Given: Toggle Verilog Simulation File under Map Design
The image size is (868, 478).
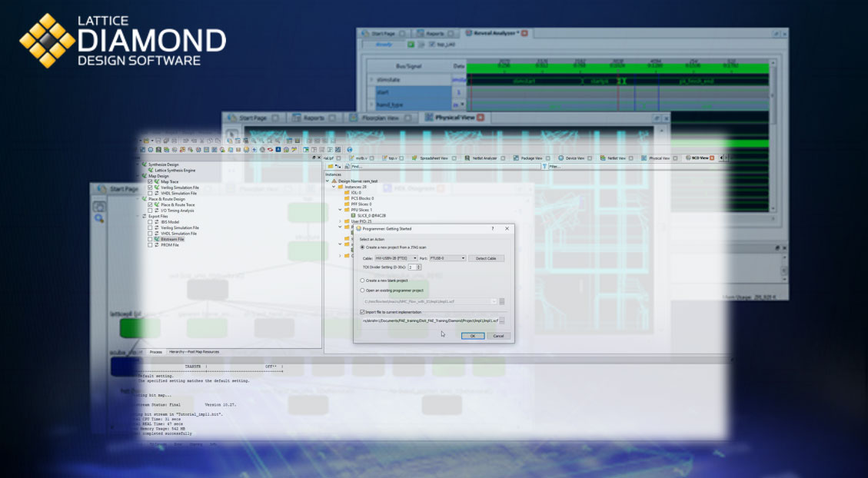Looking at the screenshot, I should coord(150,188).
